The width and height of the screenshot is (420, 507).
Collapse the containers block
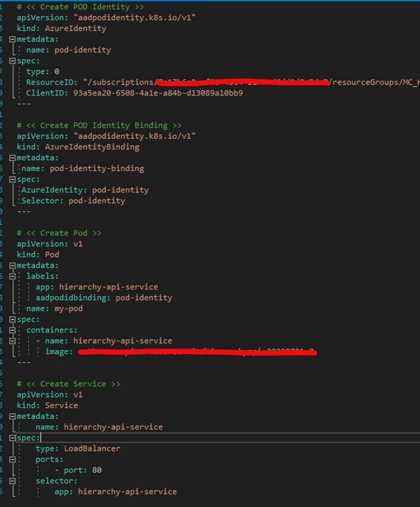pos(13,330)
